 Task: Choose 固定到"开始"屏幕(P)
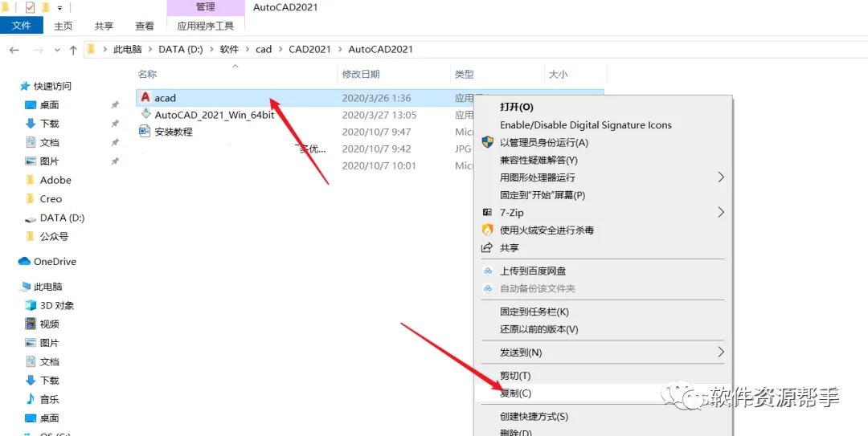pos(542,195)
